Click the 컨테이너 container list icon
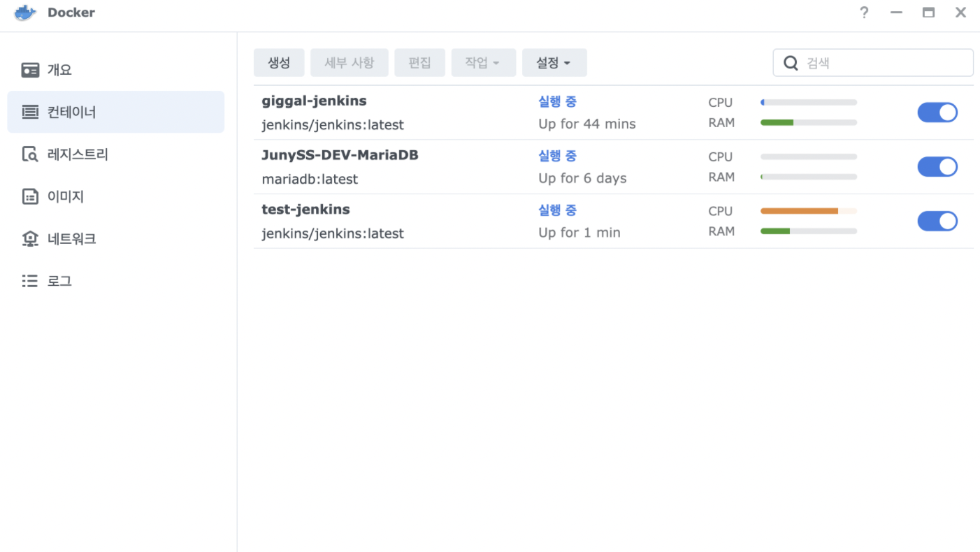The width and height of the screenshot is (980, 552). pos(30,112)
